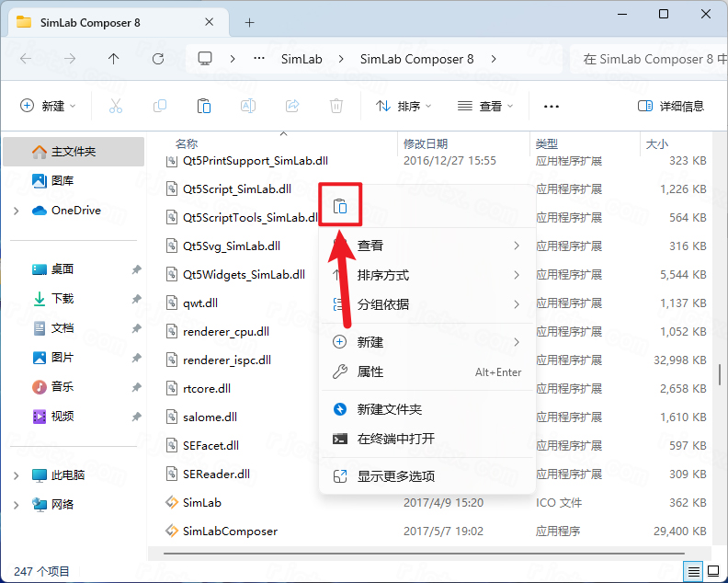728x583 pixels.
Task: Click the share icon in toolbar
Action: pos(292,107)
